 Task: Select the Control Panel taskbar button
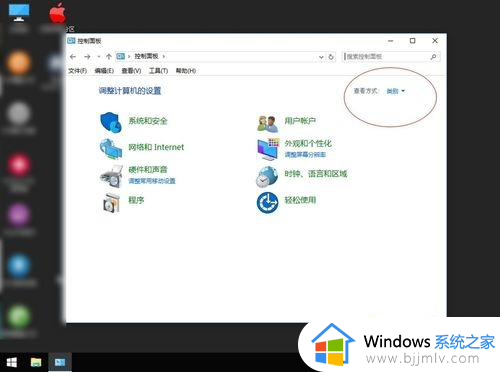(60, 362)
